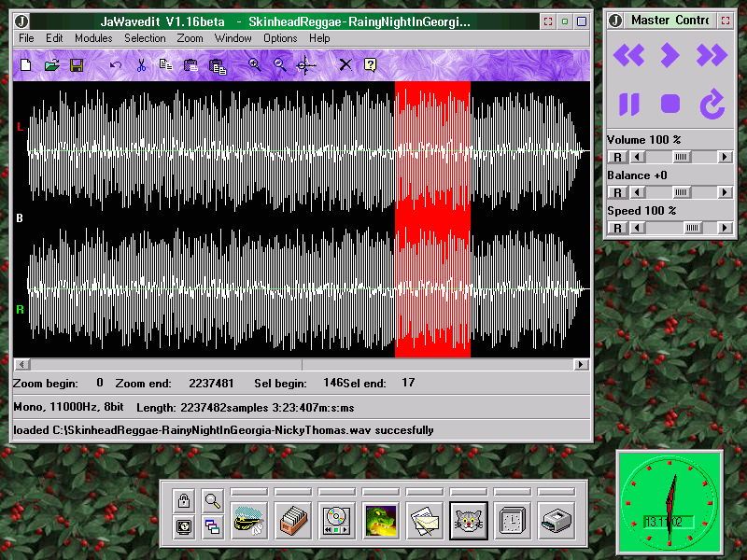Zoom out with the magnifier minus icon
This screenshot has width=747, height=560.
[279, 65]
